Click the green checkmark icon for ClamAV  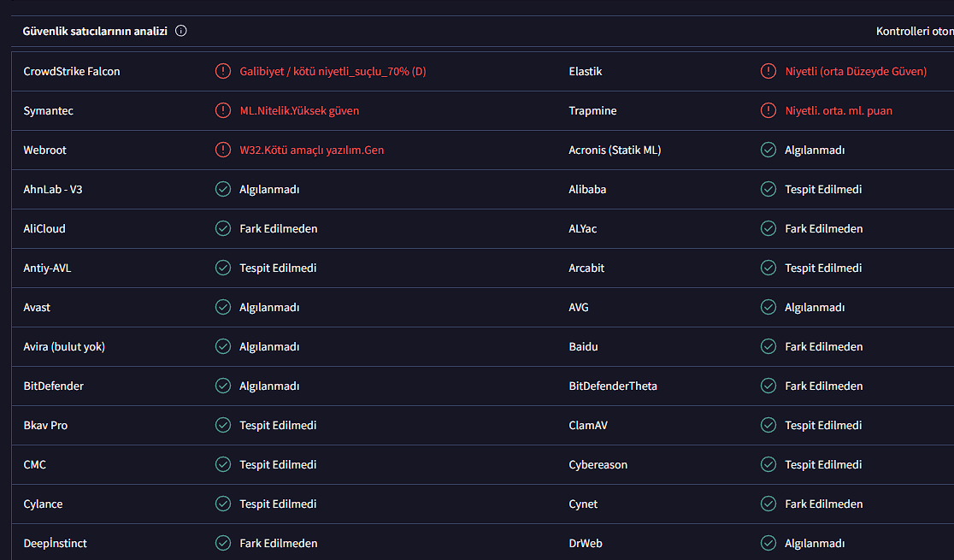[x=768, y=425]
